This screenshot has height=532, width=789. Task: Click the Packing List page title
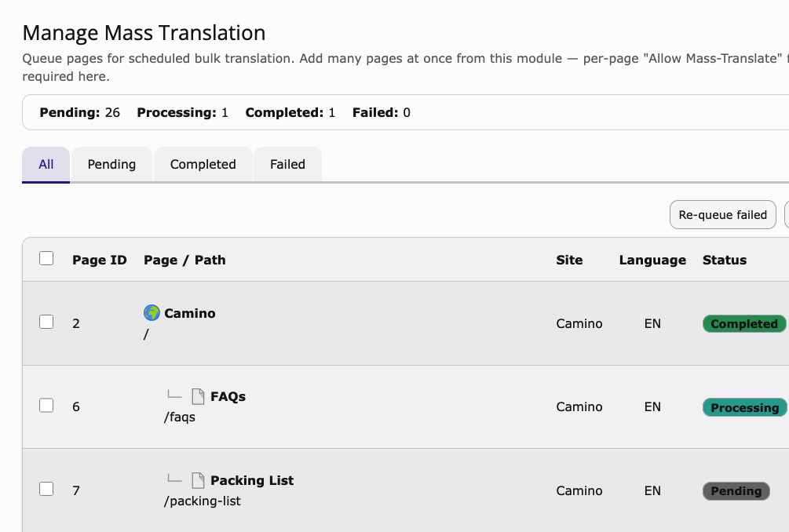tap(252, 481)
